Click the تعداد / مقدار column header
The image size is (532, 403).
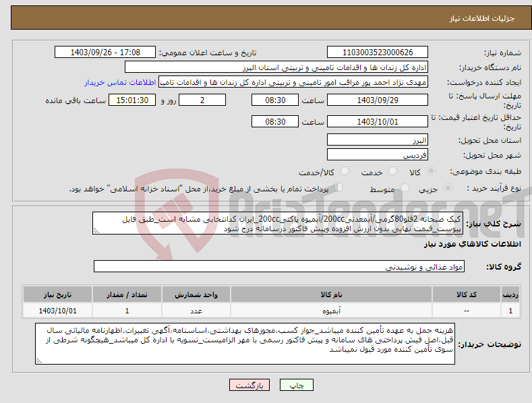pos(127,294)
